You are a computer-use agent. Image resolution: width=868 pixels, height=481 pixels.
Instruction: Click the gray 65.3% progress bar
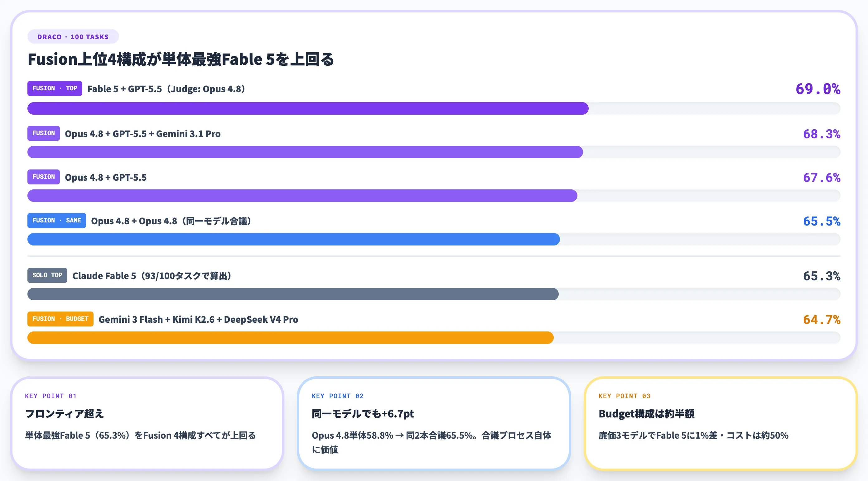[293, 294]
